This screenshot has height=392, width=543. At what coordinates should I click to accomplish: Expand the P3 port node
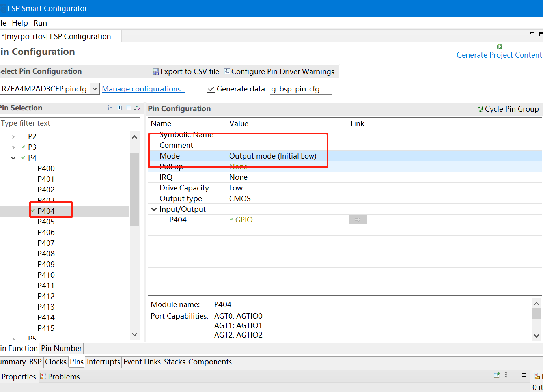tap(13, 147)
